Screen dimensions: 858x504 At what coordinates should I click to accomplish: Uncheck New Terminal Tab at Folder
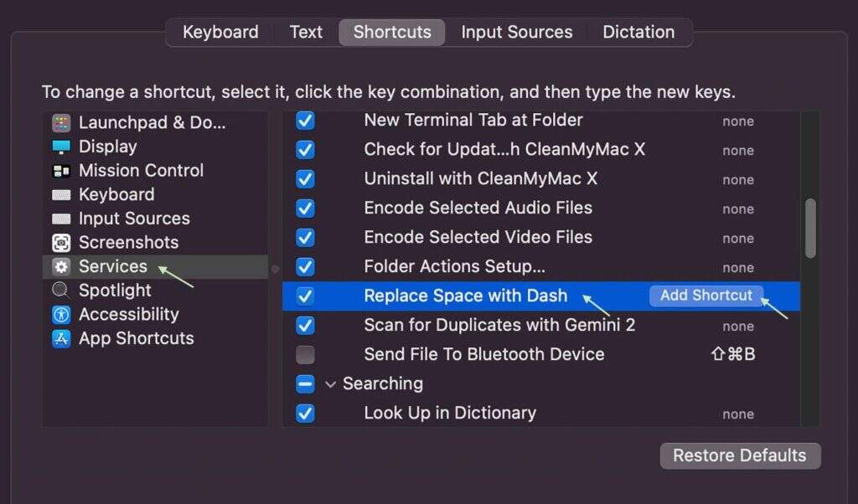[x=306, y=121]
